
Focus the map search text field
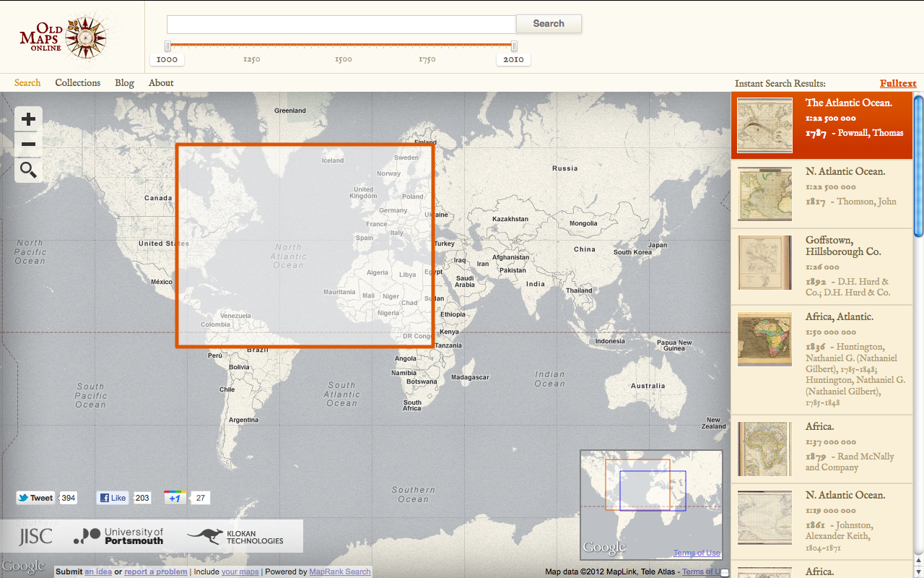click(x=341, y=24)
